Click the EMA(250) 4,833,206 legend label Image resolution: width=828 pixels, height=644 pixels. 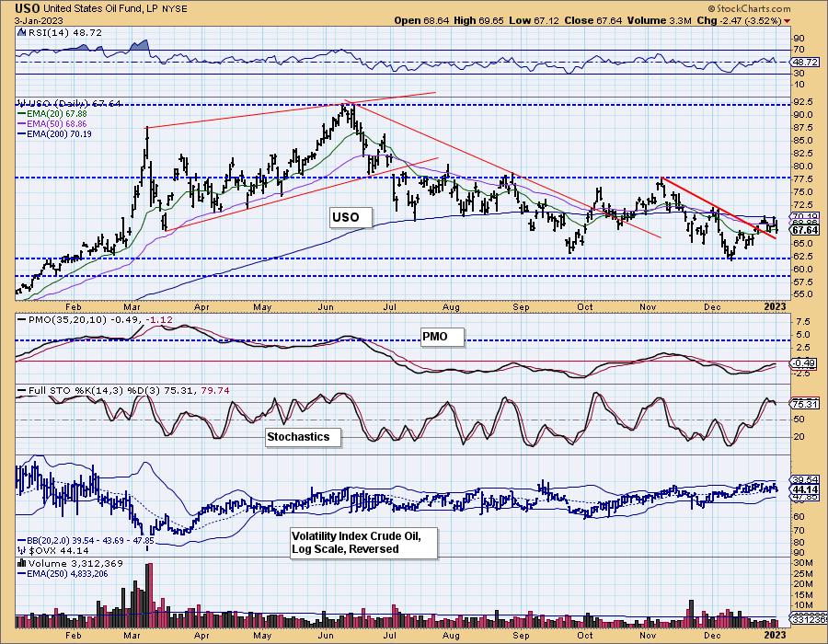click(x=63, y=573)
